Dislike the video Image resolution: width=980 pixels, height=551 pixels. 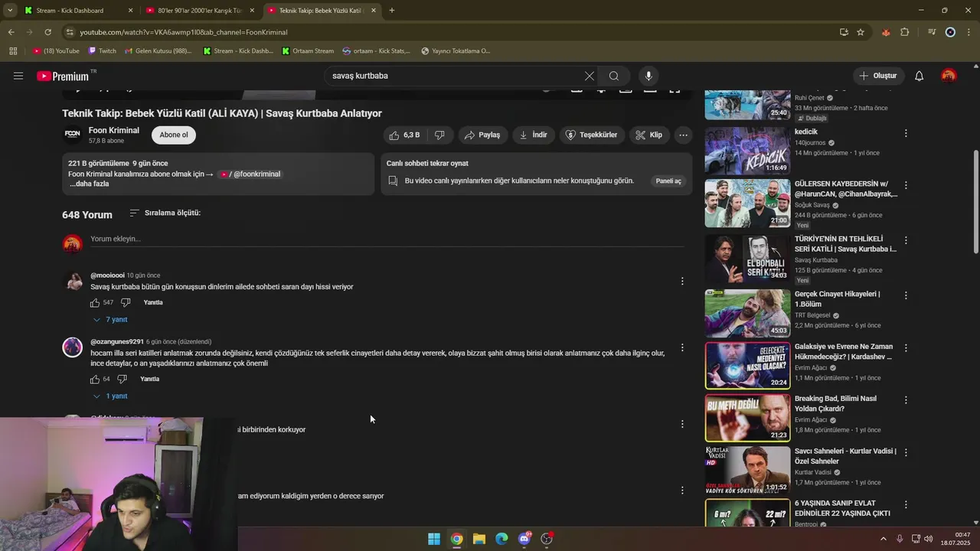click(440, 135)
